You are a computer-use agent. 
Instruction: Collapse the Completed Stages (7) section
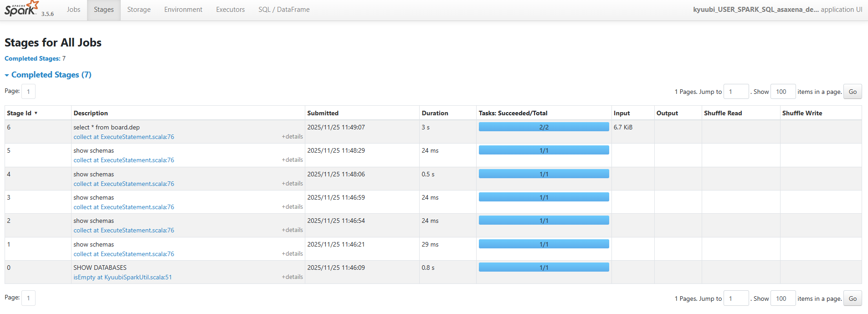coord(48,75)
